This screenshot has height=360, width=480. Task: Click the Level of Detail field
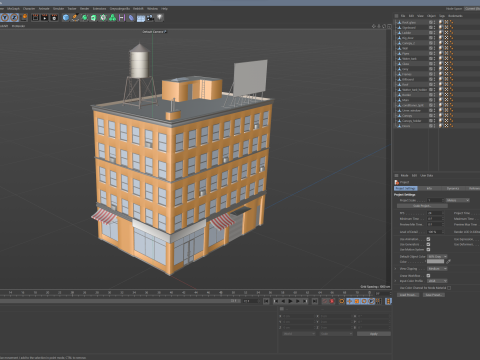[x=435, y=232]
